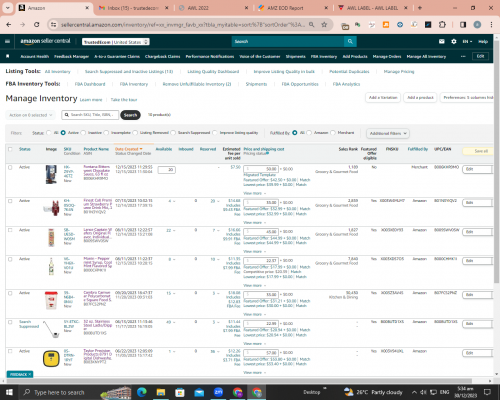Open the Chrome tab search chevron
This screenshot has width=500, height=400.
(7, 8)
